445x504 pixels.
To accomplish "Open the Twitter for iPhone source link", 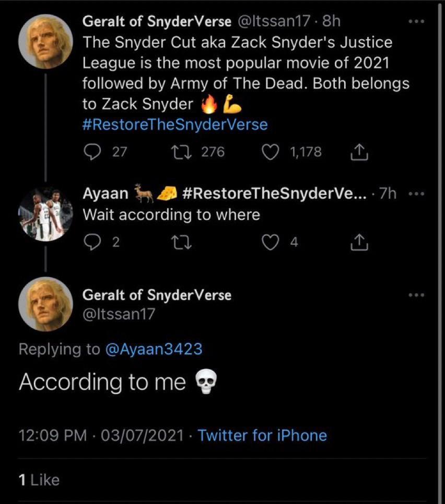I will pos(262,436).
